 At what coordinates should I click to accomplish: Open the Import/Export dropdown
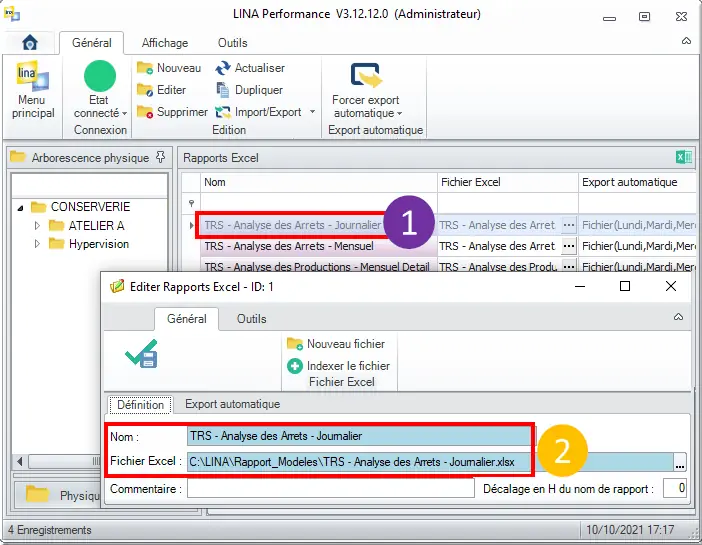[312, 112]
